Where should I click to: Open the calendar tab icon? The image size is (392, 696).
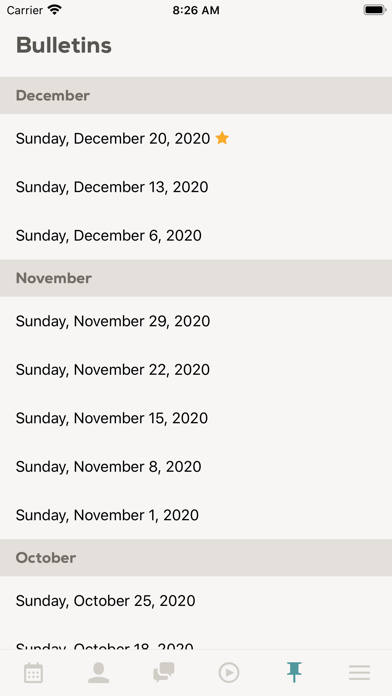pyautogui.click(x=33, y=673)
